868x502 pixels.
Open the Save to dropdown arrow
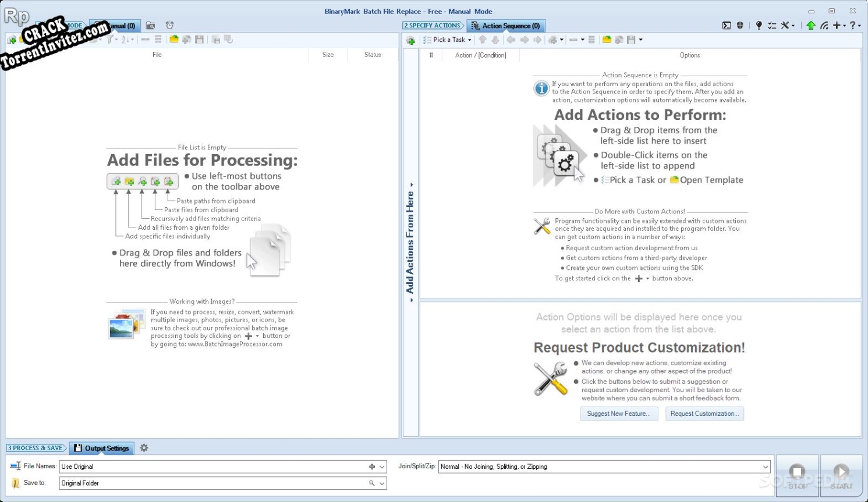point(382,483)
